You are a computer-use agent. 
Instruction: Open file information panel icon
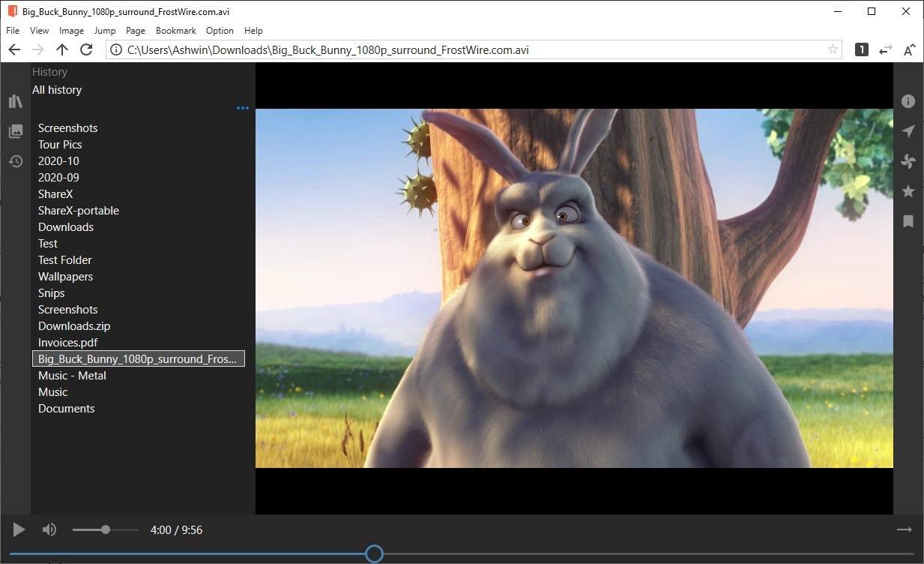click(908, 101)
